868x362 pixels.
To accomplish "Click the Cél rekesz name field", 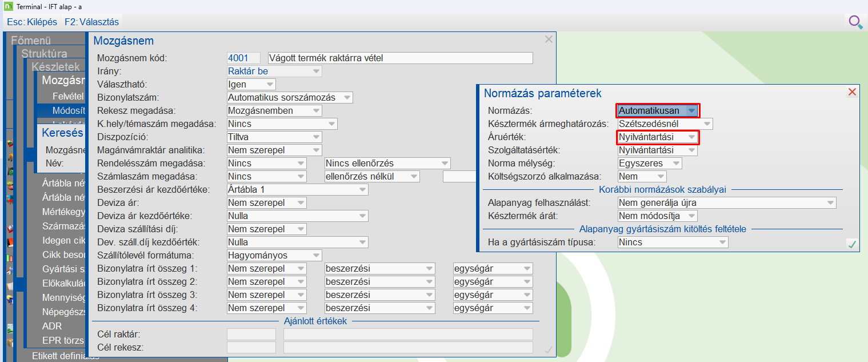I will tap(408, 347).
